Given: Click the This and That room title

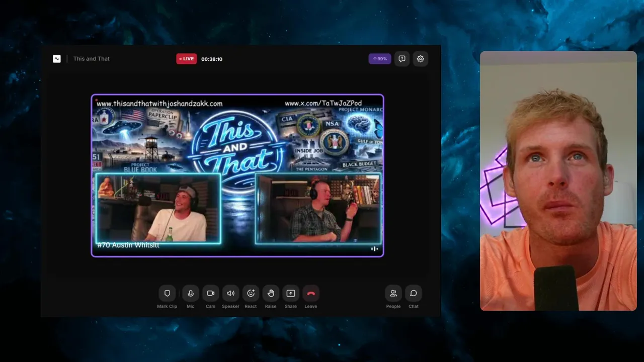Looking at the screenshot, I should click(92, 59).
